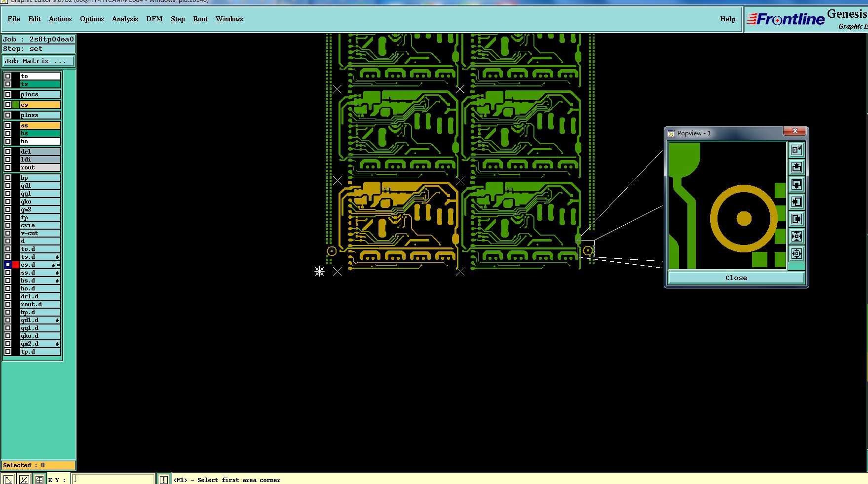Open the Actions menu
868x484 pixels.
(60, 19)
